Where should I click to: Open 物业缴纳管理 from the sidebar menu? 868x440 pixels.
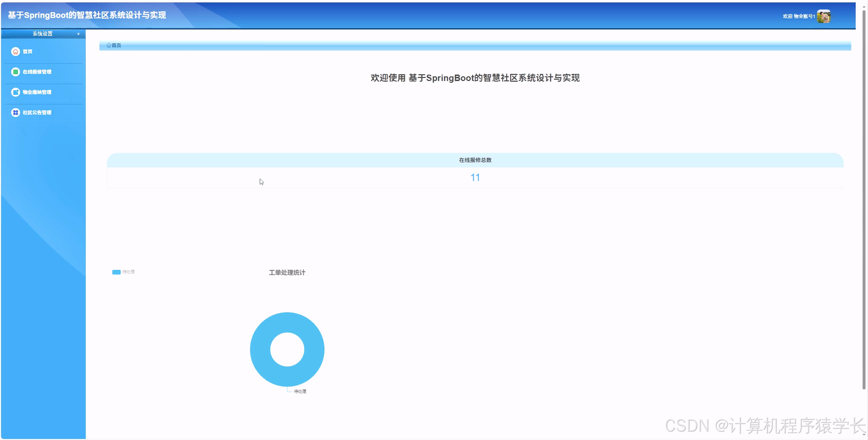tap(37, 92)
